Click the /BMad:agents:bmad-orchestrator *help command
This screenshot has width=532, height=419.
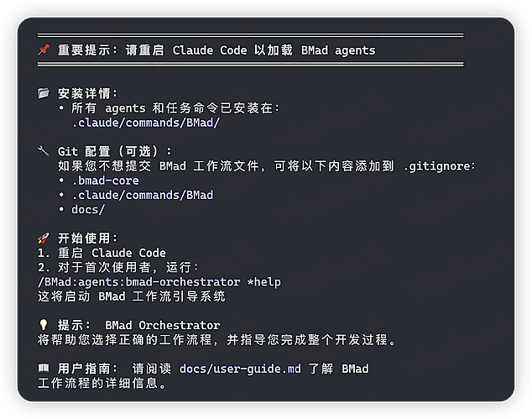tap(159, 281)
